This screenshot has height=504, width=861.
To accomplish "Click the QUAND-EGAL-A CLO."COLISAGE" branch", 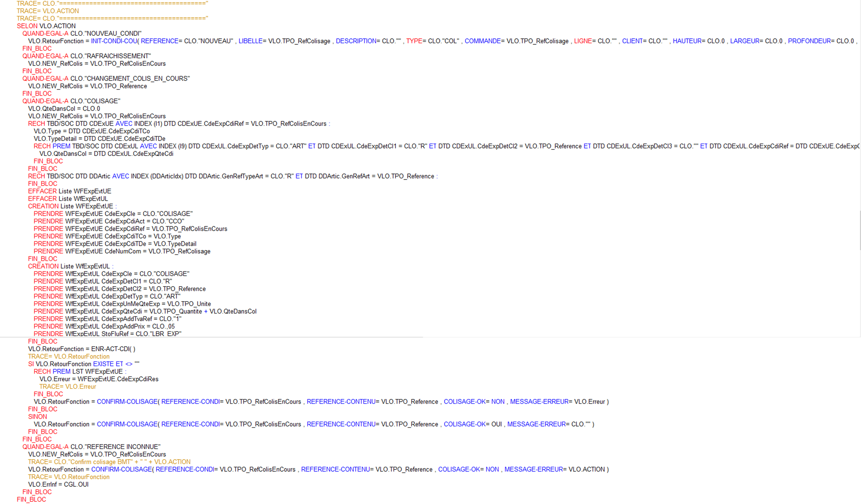I will [71, 101].
